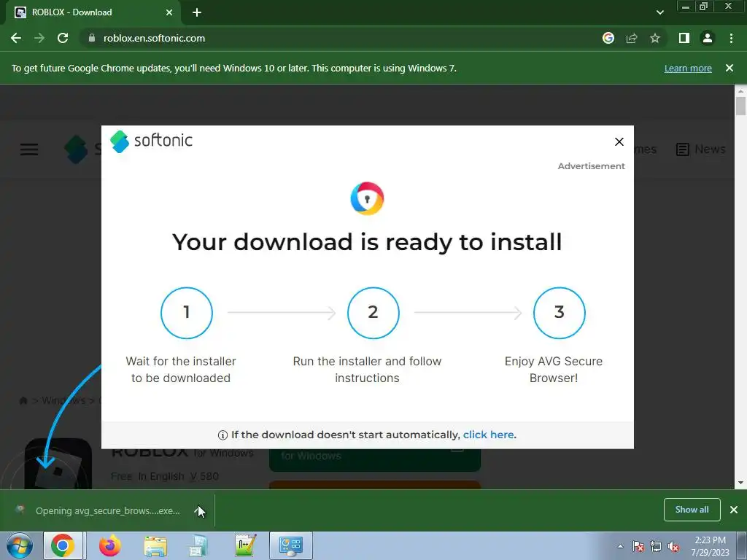The width and height of the screenshot is (747, 560).
Task: Open the notepad-with-pencil taskbar app
Action: (246, 545)
